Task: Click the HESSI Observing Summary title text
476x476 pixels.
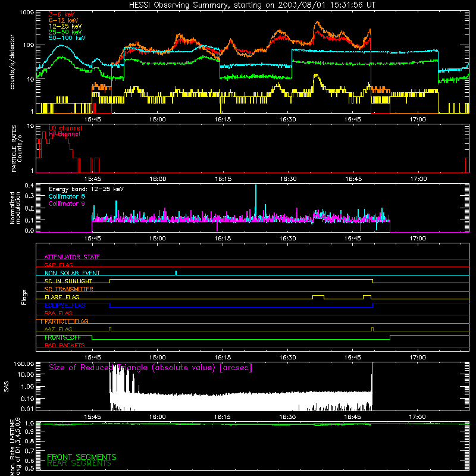Action: (x=252, y=5)
